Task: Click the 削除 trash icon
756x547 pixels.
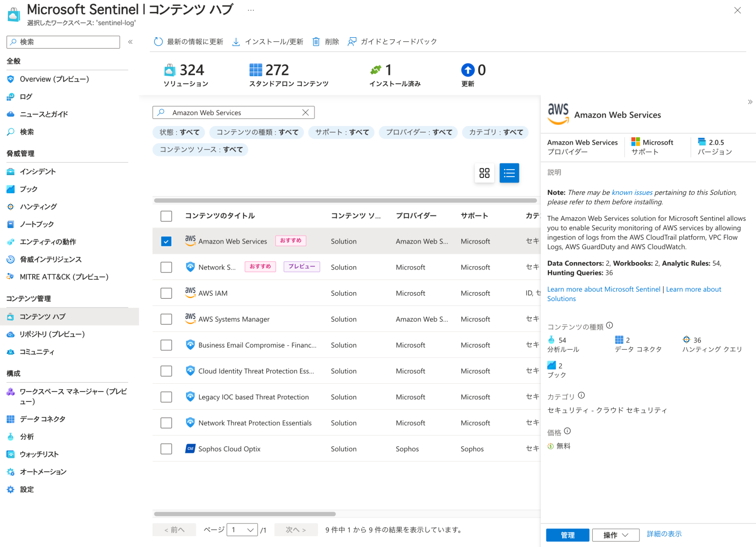Action: click(315, 41)
